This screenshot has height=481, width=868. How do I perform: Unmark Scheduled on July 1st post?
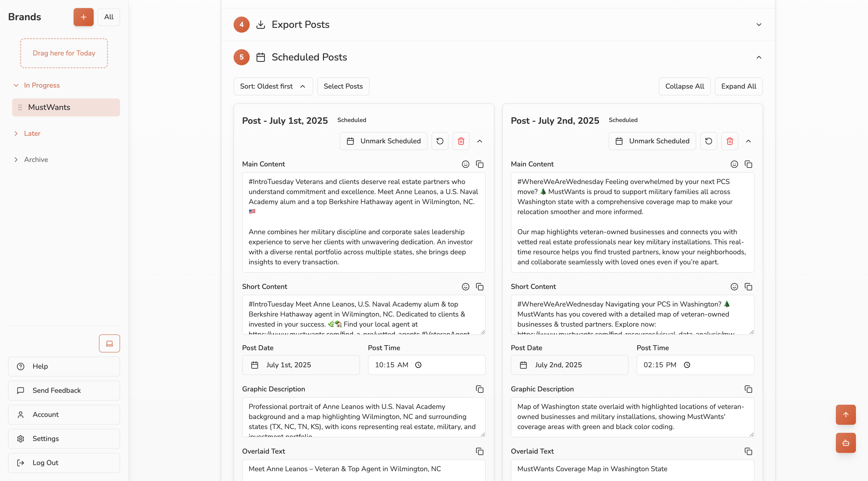pyautogui.click(x=384, y=141)
